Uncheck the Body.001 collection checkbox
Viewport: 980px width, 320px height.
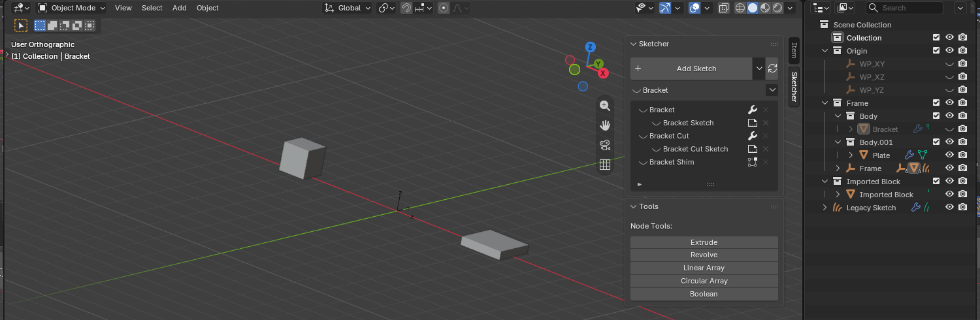(937, 142)
